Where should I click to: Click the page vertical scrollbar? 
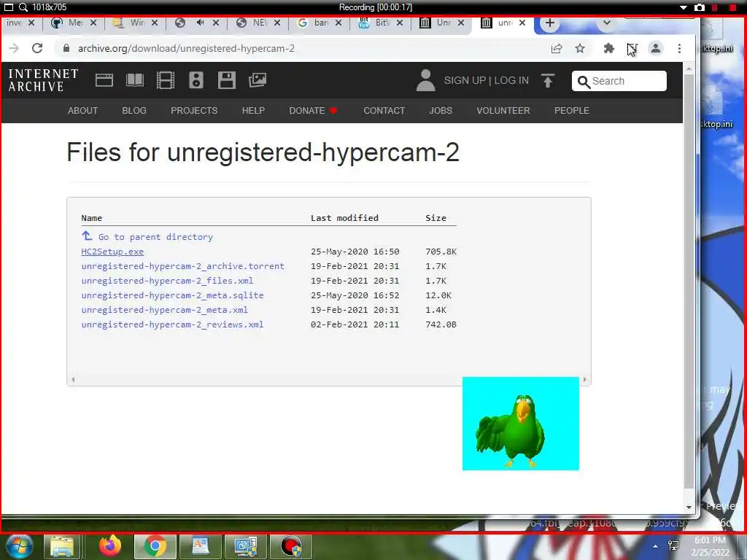pyautogui.click(x=689, y=281)
